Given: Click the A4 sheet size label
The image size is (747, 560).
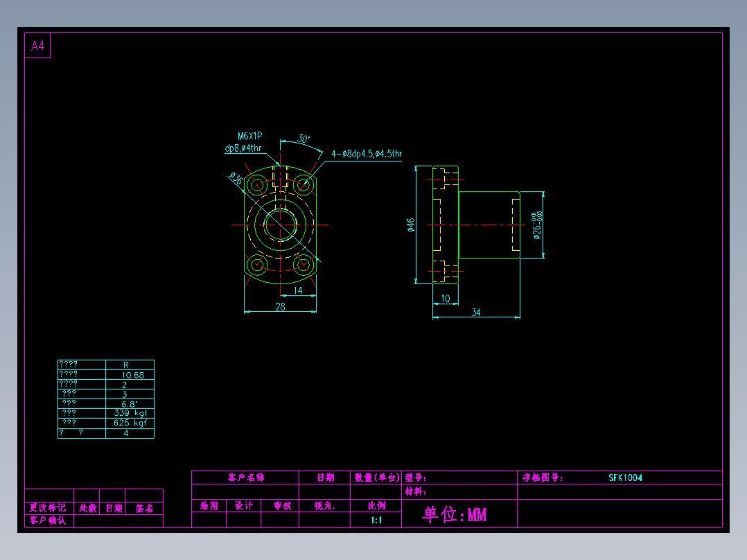Looking at the screenshot, I should click(37, 46).
